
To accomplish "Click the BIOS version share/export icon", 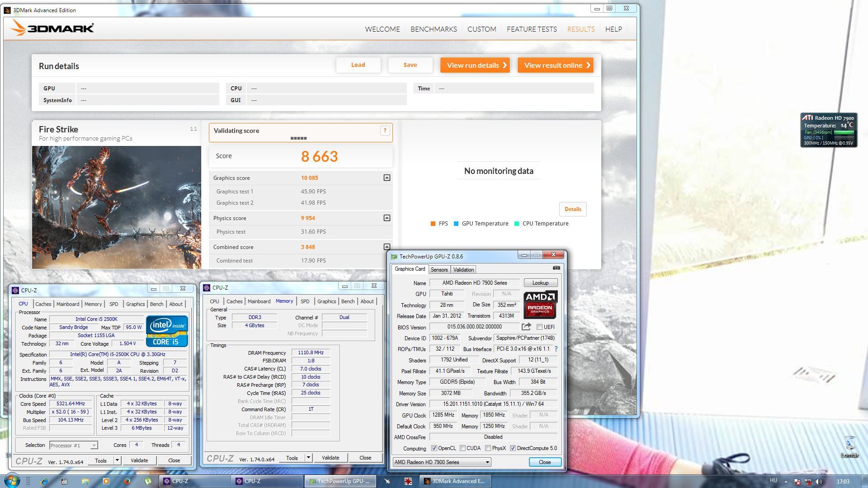I will tap(526, 327).
